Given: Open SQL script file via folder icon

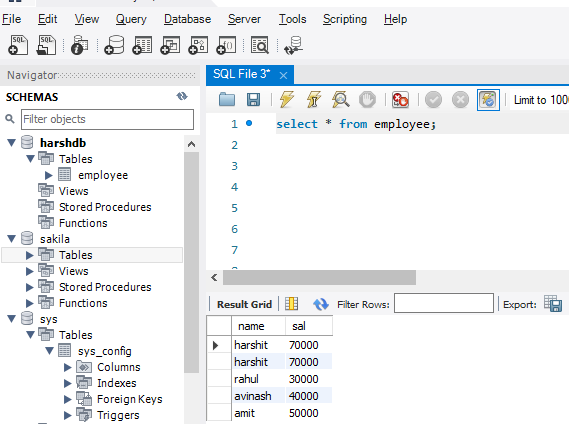Looking at the screenshot, I should [x=227, y=99].
